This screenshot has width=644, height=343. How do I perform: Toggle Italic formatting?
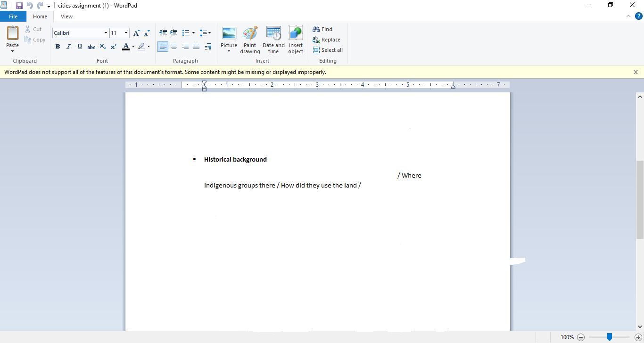click(68, 47)
